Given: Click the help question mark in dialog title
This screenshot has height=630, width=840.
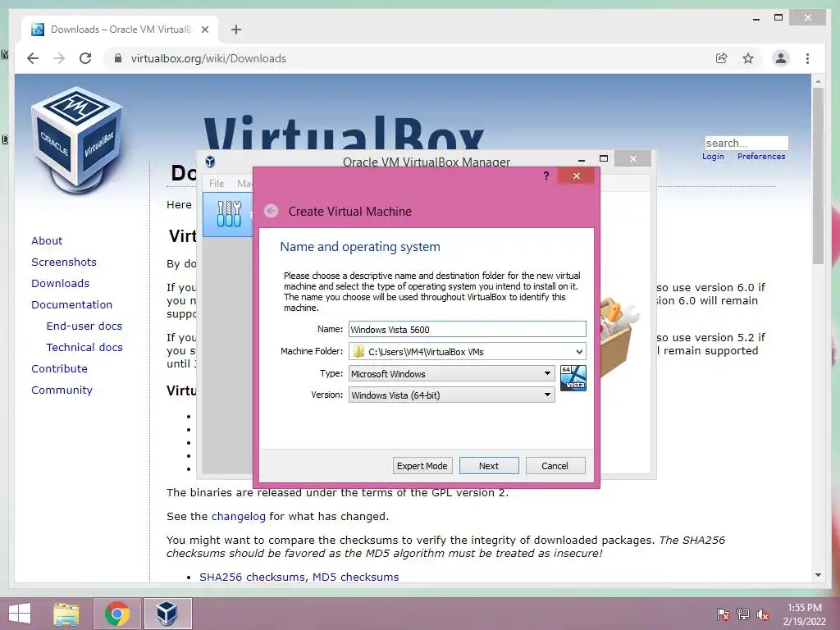Looking at the screenshot, I should (x=546, y=176).
